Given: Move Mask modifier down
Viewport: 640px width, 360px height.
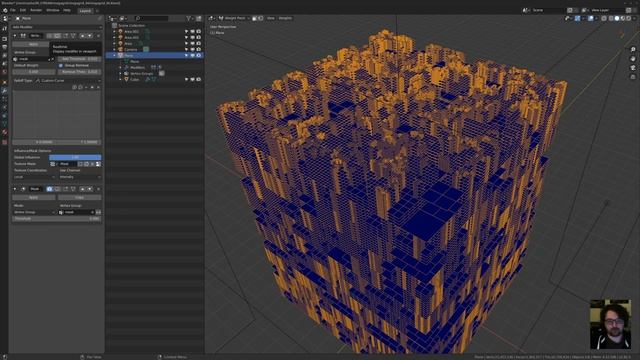Looking at the screenshot, I should [x=90, y=189].
